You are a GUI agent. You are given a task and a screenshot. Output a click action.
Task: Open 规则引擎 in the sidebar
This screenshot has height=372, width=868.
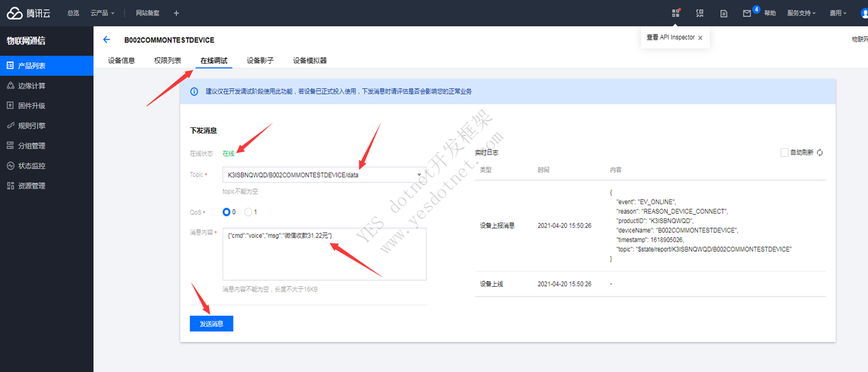tap(47, 126)
